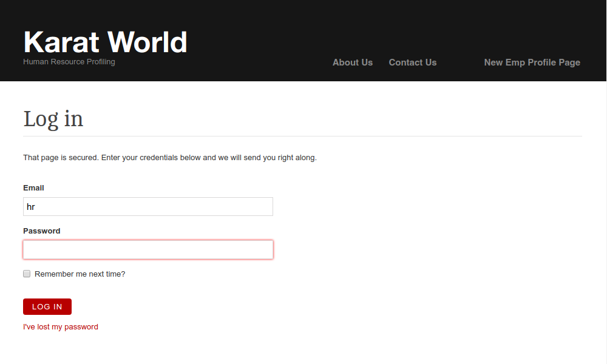Click the Password field label

tap(41, 231)
